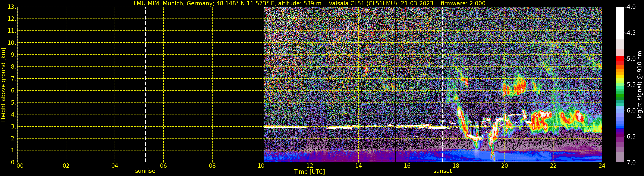
Task: Click the '-6.5' colorbar tick label
Action: [630, 136]
